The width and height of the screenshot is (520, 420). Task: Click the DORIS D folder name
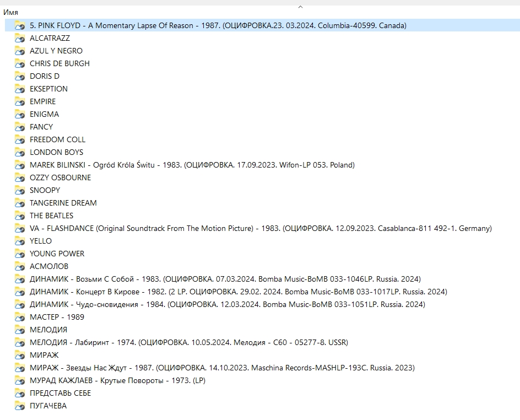pos(45,76)
